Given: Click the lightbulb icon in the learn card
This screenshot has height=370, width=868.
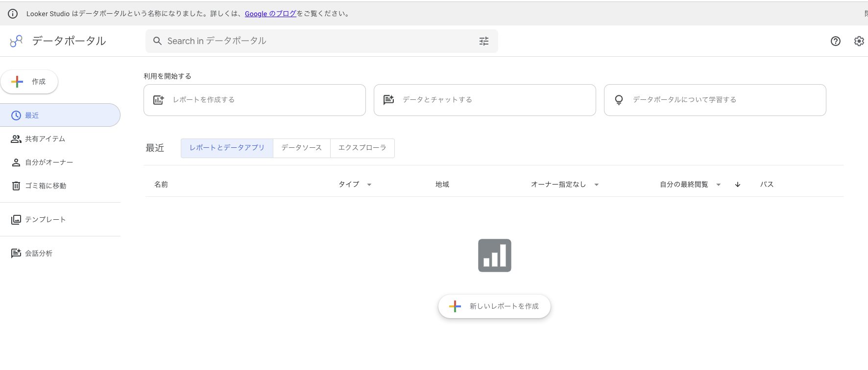Looking at the screenshot, I should (x=619, y=100).
